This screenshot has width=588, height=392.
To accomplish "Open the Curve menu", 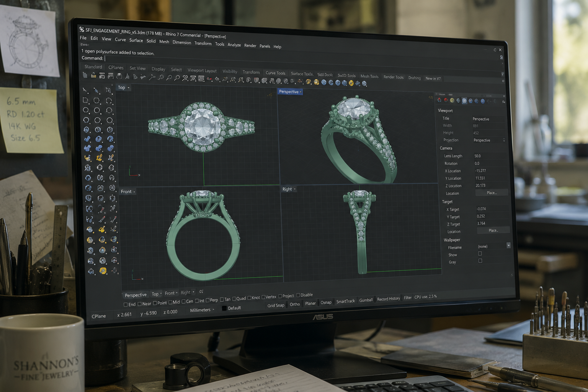I will point(120,39).
